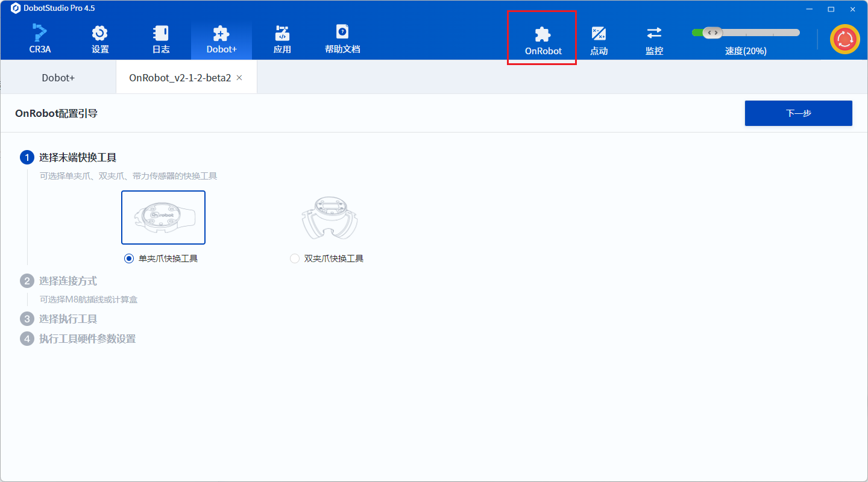Click the 可选择M8航插线或计算盒 description
The height and width of the screenshot is (482, 868).
(89, 299)
